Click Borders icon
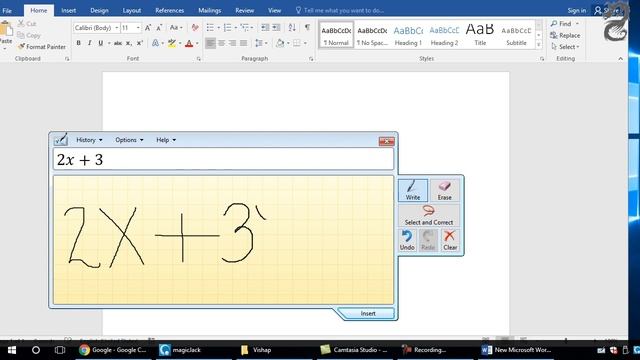640x360 pixels. point(297,43)
